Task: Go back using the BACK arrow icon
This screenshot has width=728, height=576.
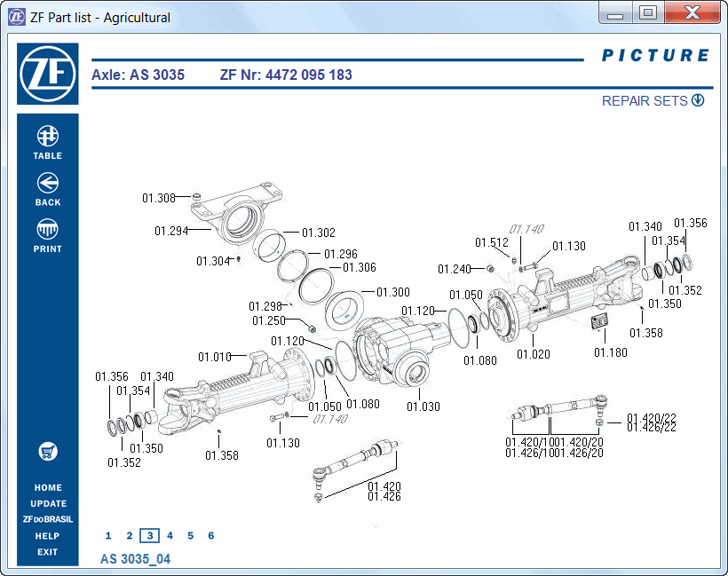Action: 48,183
